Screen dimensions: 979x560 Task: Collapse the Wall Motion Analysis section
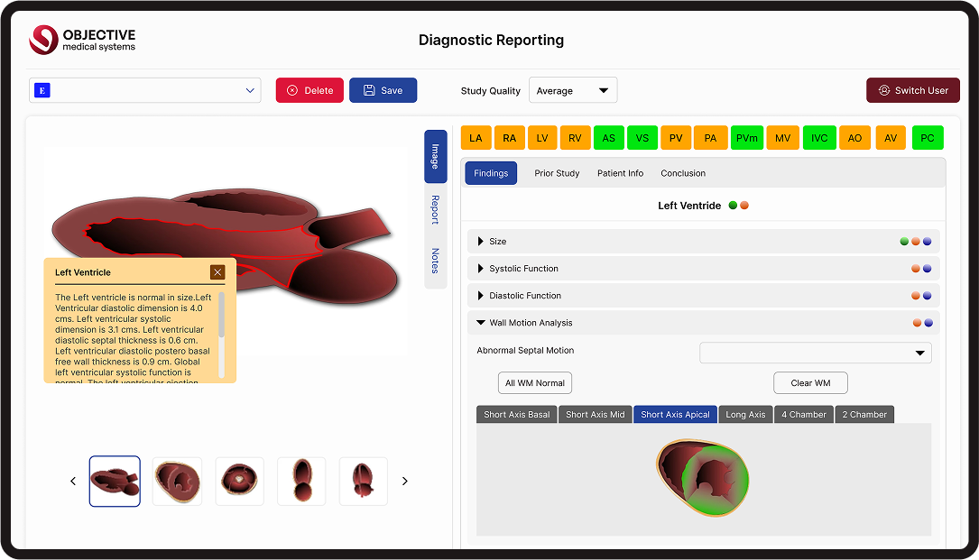481,323
